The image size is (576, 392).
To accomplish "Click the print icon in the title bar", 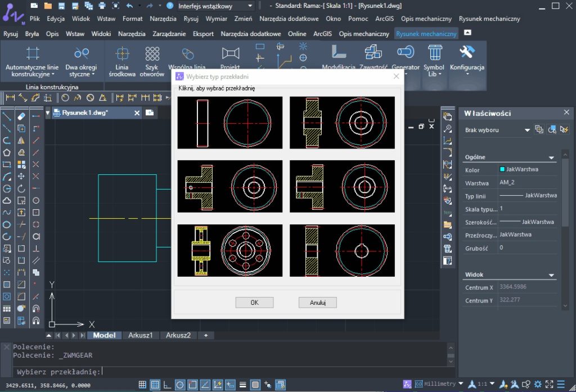I will click(102, 6).
